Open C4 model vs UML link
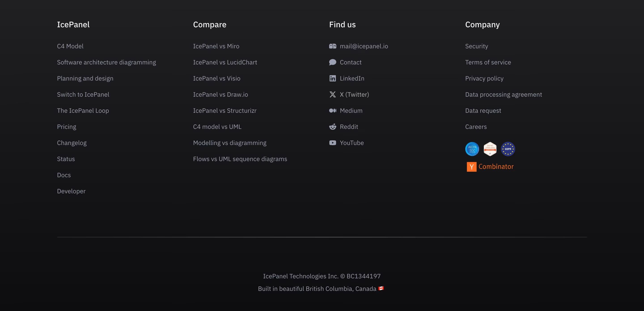Screen dimensions: 644x311 pyautogui.click(x=217, y=127)
